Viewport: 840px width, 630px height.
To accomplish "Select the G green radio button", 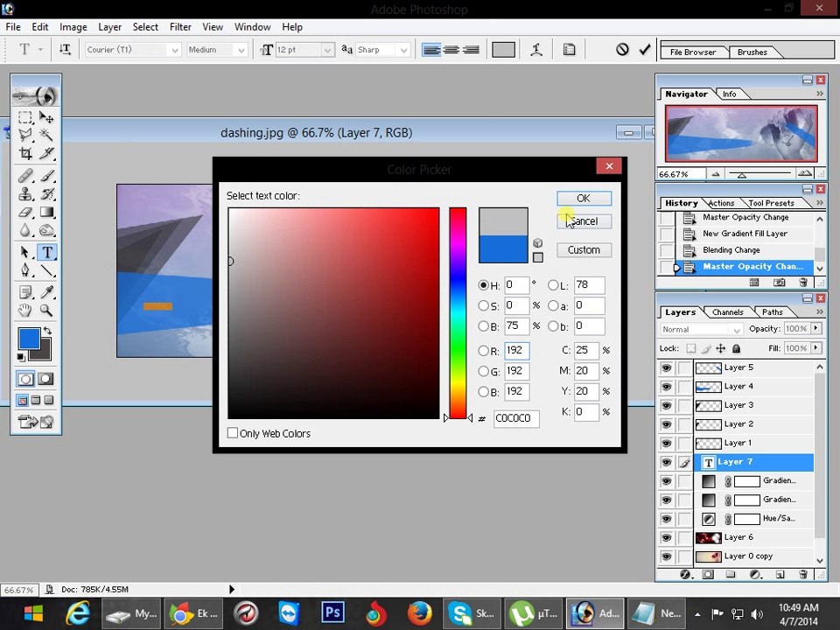I will 483,371.
